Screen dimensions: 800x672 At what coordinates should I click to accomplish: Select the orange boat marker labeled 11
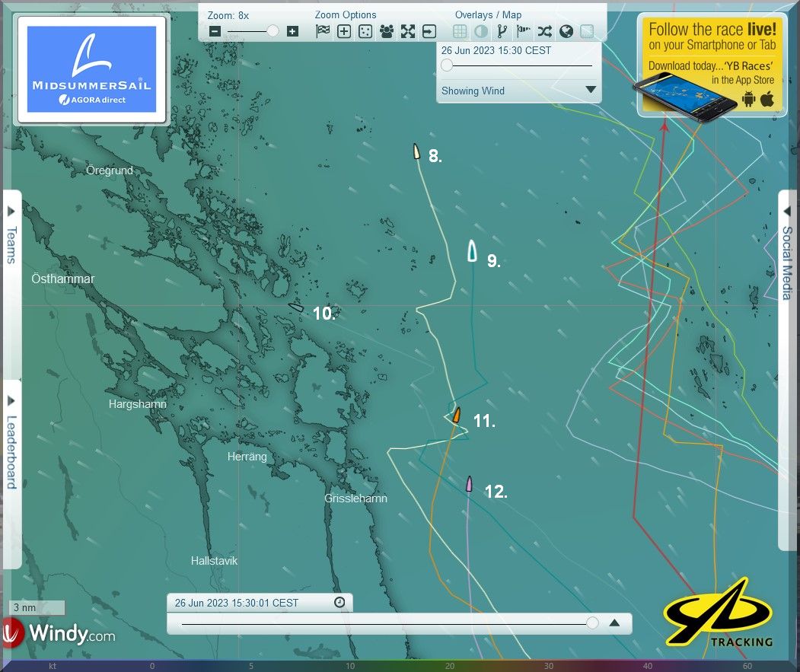coord(457,416)
